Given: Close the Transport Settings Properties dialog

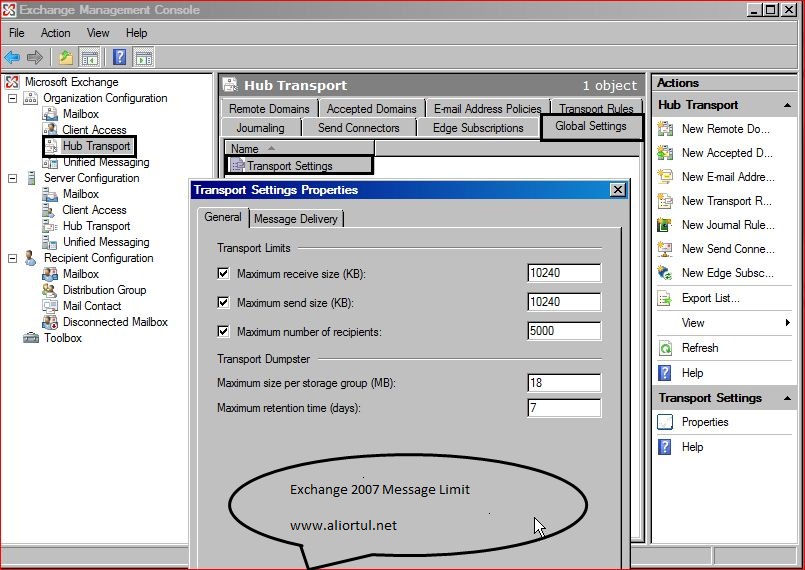Looking at the screenshot, I should click(x=618, y=190).
